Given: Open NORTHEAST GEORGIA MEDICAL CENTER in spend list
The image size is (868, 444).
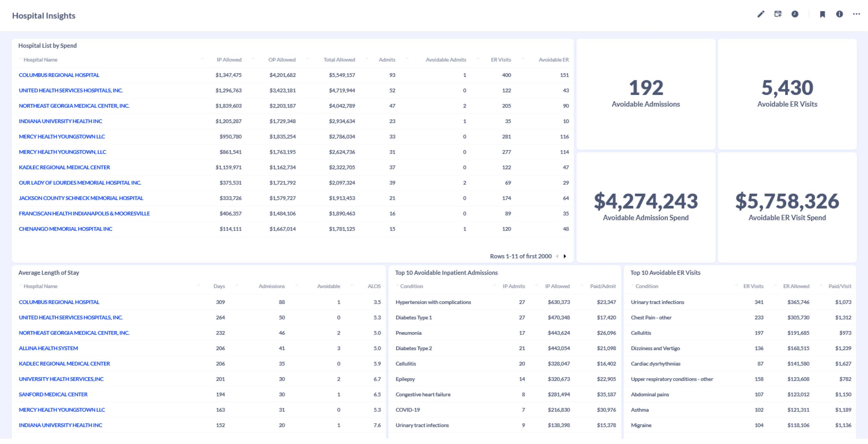Looking at the screenshot, I should point(74,106).
